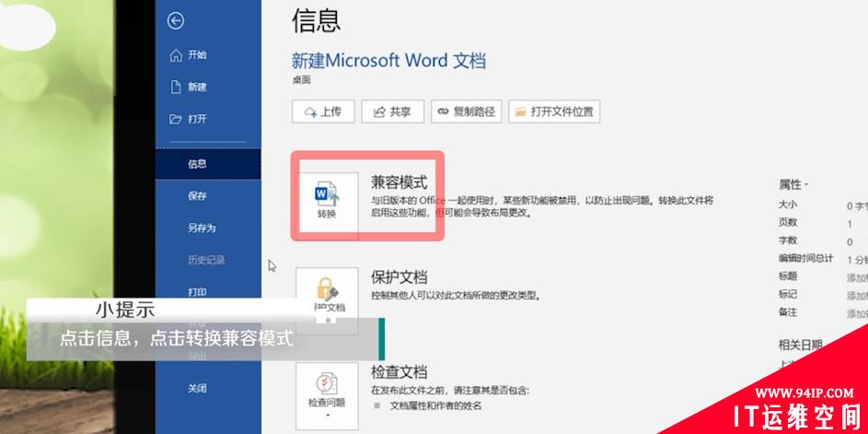Image resolution: width=868 pixels, height=434 pixels.
Task: Expand the 检查问题 dropdown arrow
Action: [327, 416]
